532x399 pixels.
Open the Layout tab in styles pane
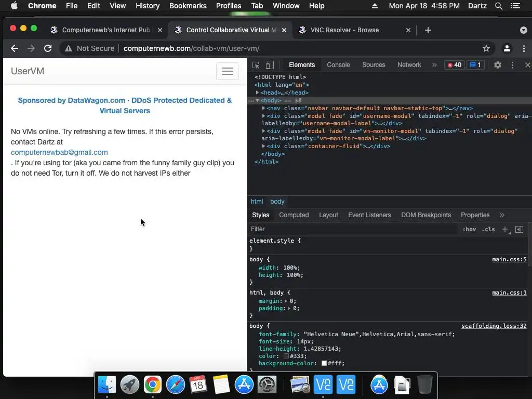click(328, 215)
